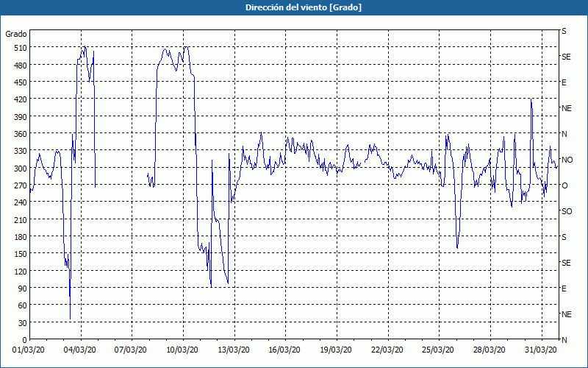Click the 120 degree axis label
The image size is (588, 368).
(x=21, y=271)
